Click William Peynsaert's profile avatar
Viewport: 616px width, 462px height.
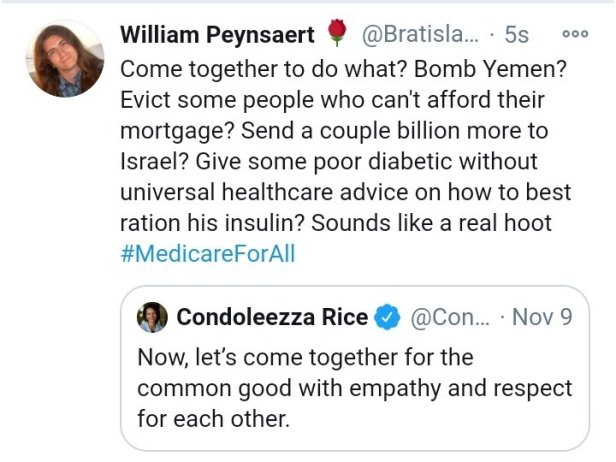tap(64, 58)
